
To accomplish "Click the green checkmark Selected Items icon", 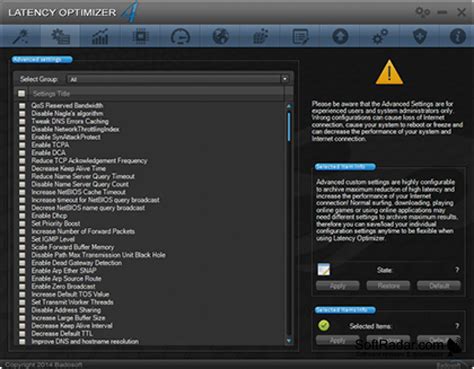I will click(324, 325).
